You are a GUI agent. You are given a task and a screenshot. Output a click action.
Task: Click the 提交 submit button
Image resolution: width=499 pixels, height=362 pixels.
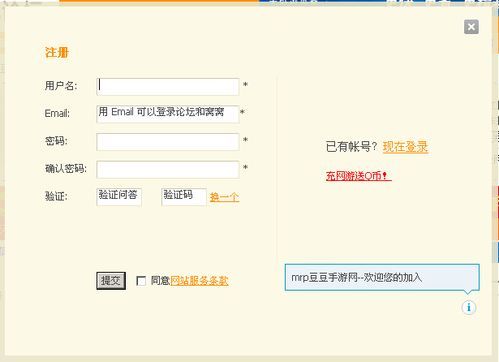tap(111, 281)
